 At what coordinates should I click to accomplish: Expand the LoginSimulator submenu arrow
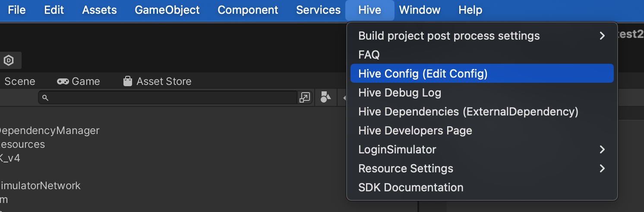click(602, 150)
